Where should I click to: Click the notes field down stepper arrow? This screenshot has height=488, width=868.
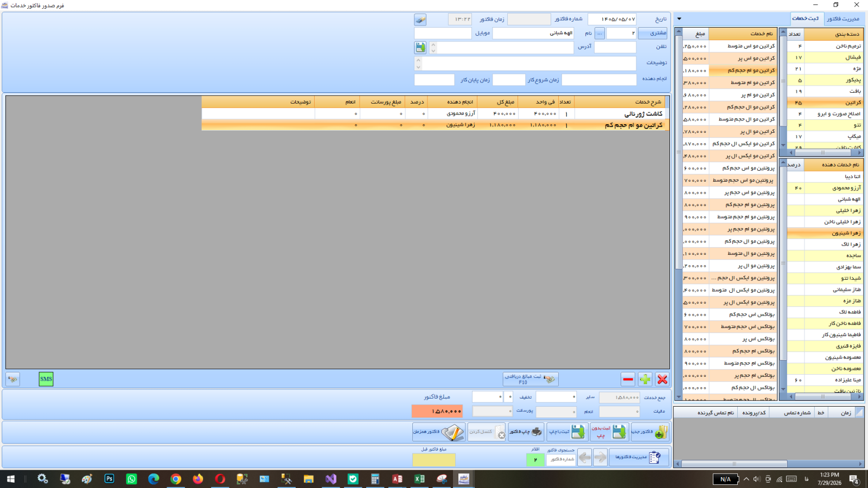tap(418, 67)
